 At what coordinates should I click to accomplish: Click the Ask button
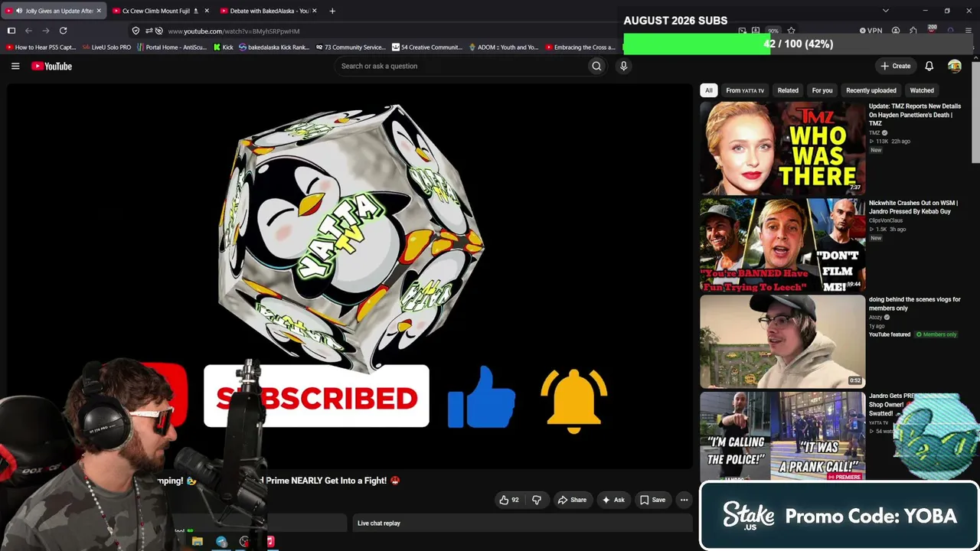click(613, 500)
